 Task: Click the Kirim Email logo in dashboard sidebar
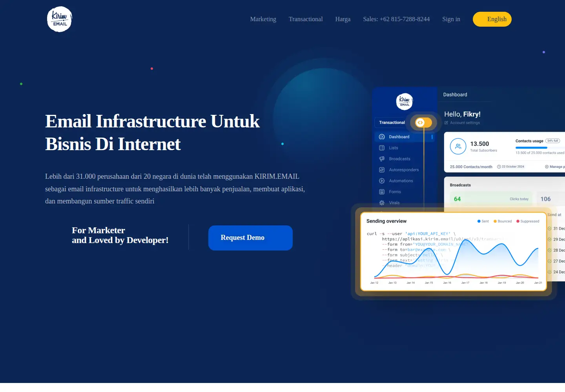coord(405,102)
